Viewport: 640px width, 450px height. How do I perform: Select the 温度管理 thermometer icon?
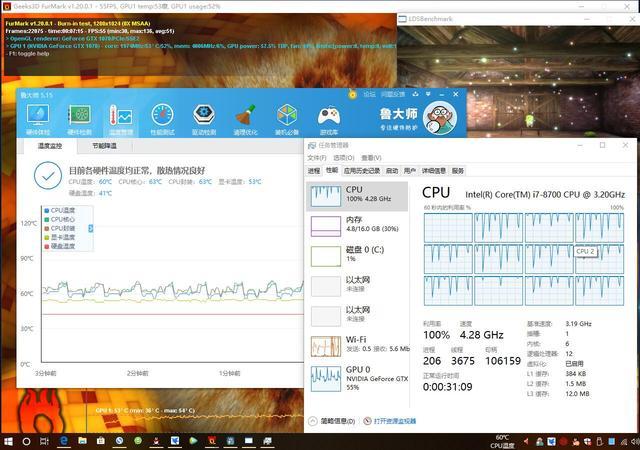tap(121, 119)
